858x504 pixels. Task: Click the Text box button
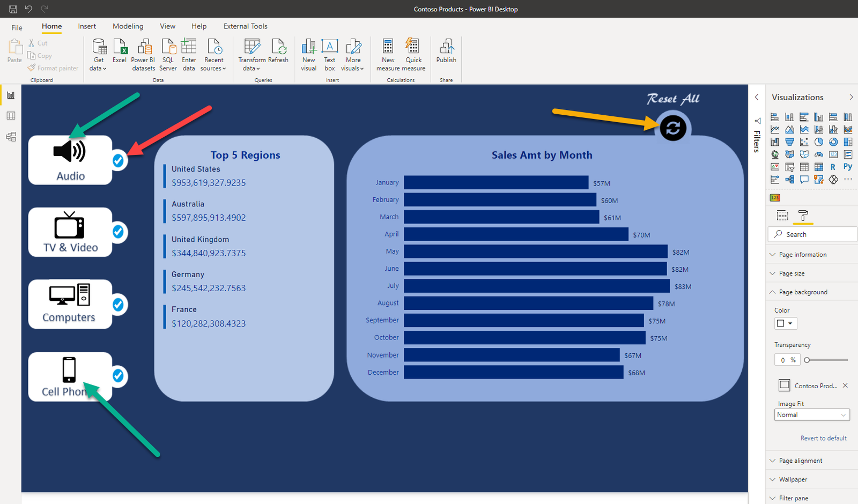coord(330,55)
